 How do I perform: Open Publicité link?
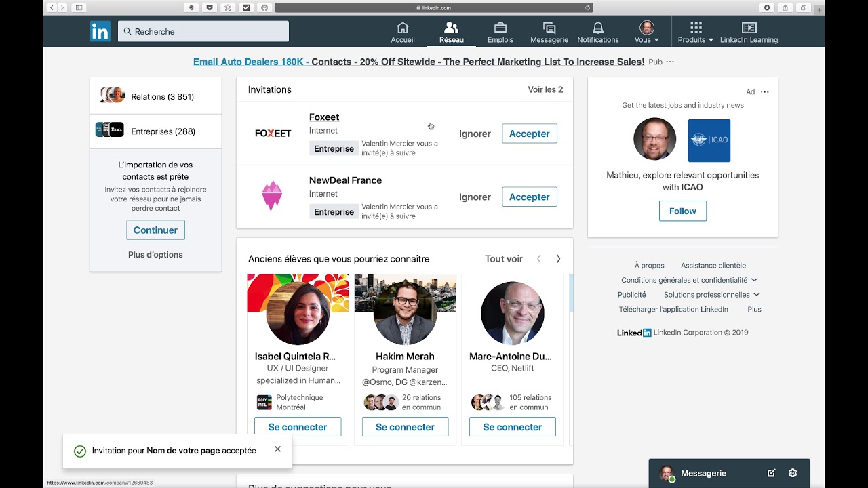[x=632, y=295]
